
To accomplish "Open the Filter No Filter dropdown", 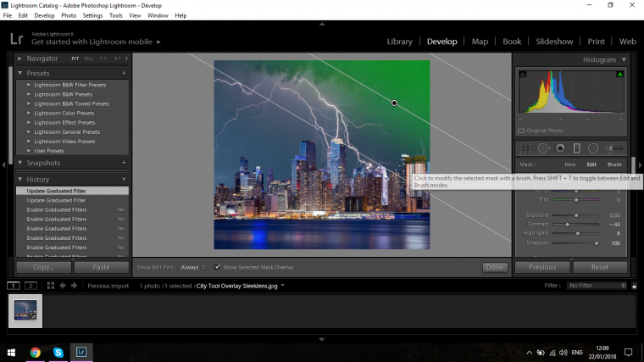I will point(597,286).
